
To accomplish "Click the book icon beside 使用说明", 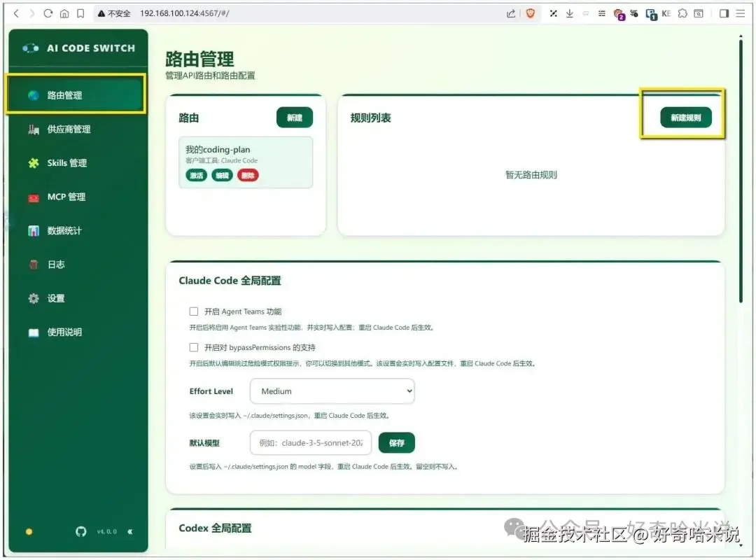I will (x=34, y=332).
